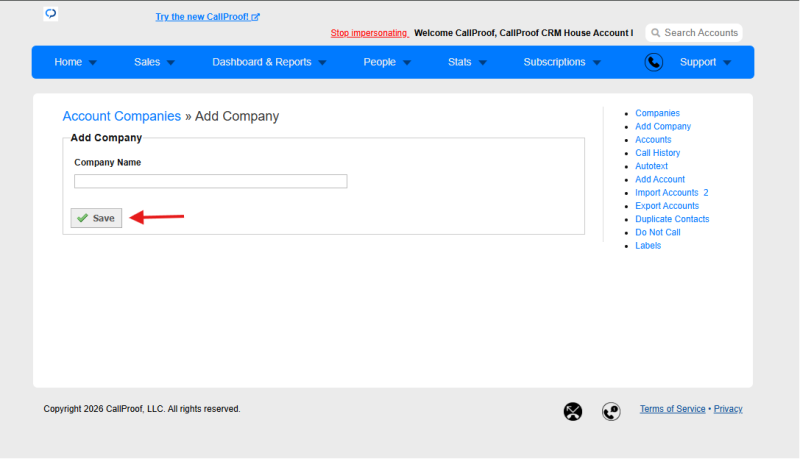The height and width of the screenshot is (459, 800).
Task: Open the People menu
Action: (x=379, y=62)
